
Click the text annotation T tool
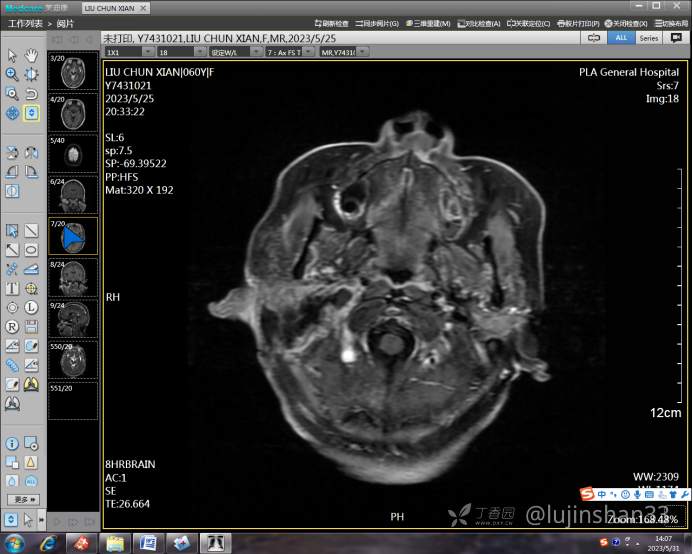coord(12,289)
